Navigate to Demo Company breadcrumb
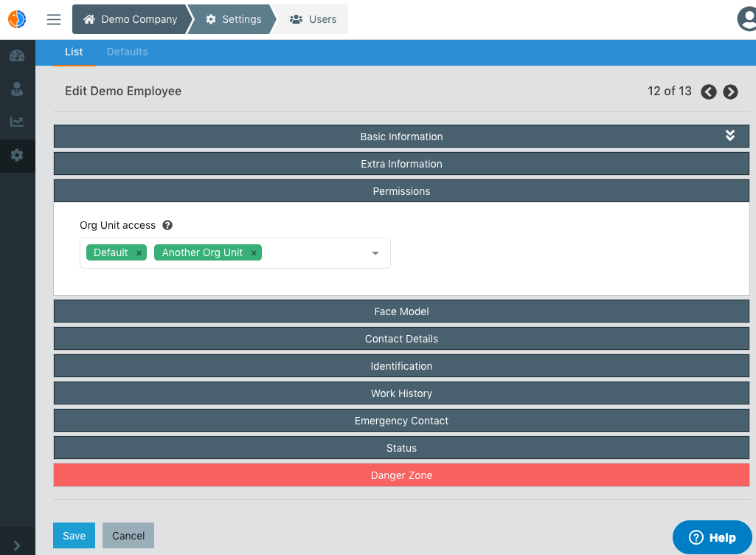Screen dimensions: 756x555 [130, 19]
